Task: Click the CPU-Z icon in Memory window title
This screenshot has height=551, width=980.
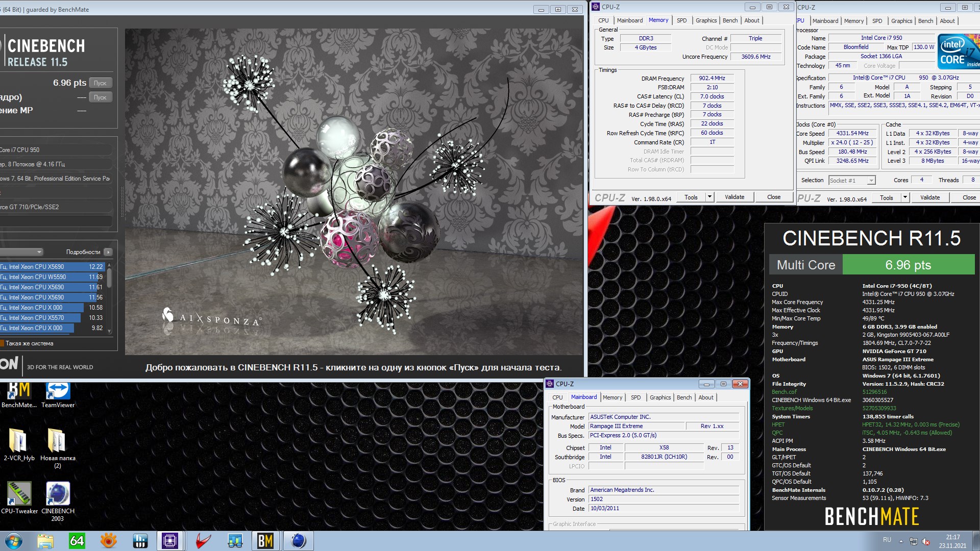Action: coord(596,7)
